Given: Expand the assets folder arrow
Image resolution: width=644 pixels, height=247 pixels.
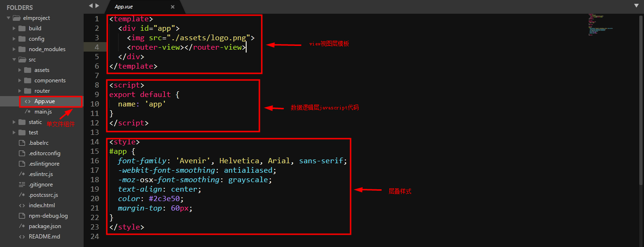Looking at the screenshot, I should click(20, 70).
